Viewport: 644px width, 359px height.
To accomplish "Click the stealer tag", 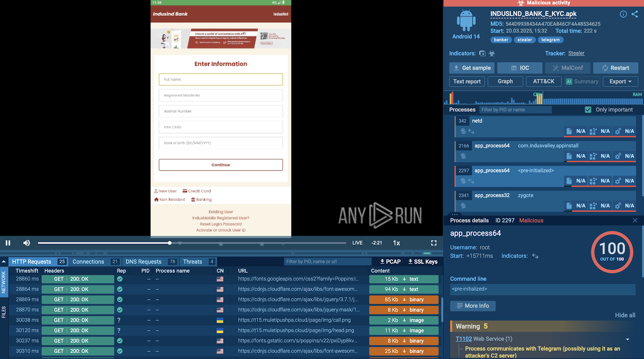I will click(x=525, y=40).
